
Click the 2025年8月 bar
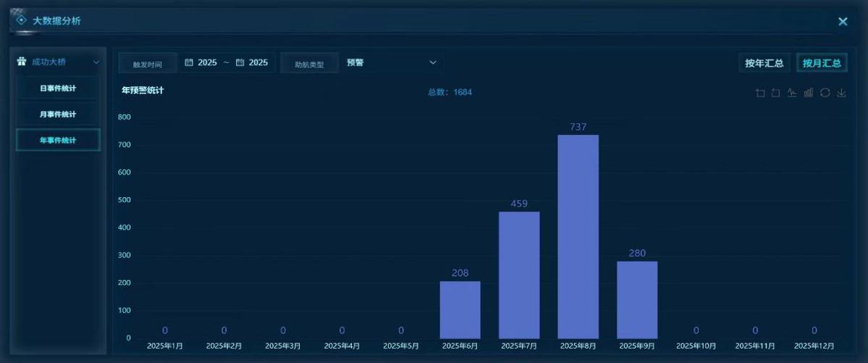(x=578, y=237)
